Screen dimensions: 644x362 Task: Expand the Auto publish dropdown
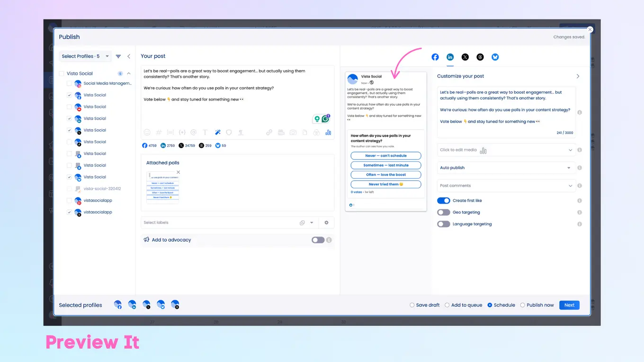click(x=506, y=168)
